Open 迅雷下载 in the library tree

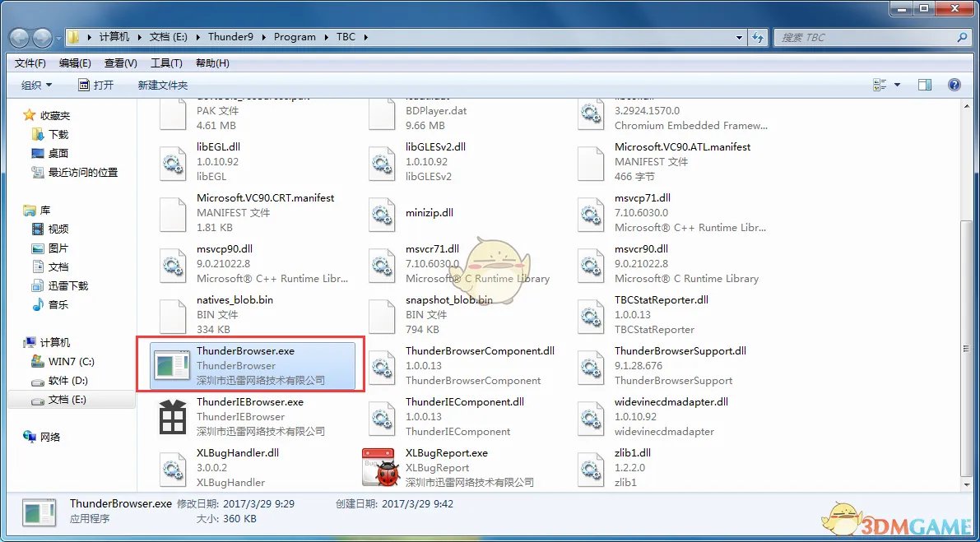[x=67, y=285]
